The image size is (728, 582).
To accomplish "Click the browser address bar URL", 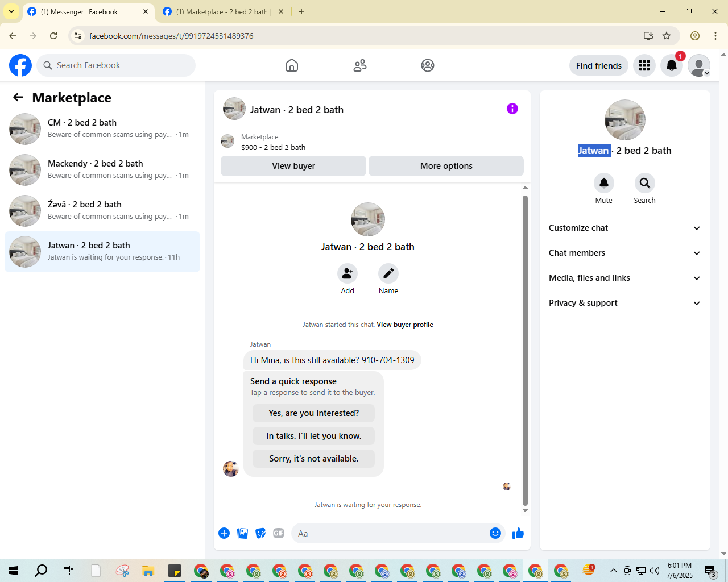I will click(x=171, y=36).
